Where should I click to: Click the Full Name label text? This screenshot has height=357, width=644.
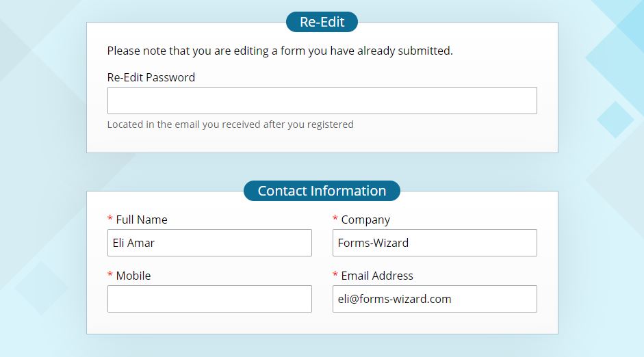[x=142, y=220]
